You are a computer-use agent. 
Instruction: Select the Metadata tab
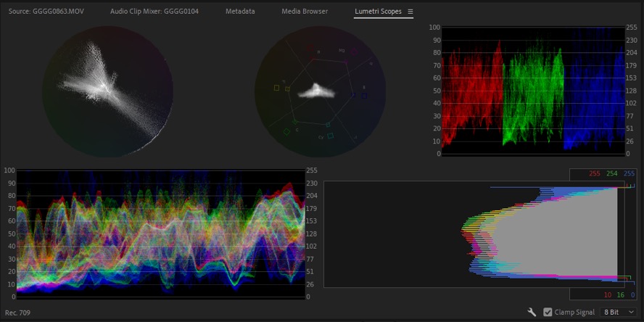[240, 12]
